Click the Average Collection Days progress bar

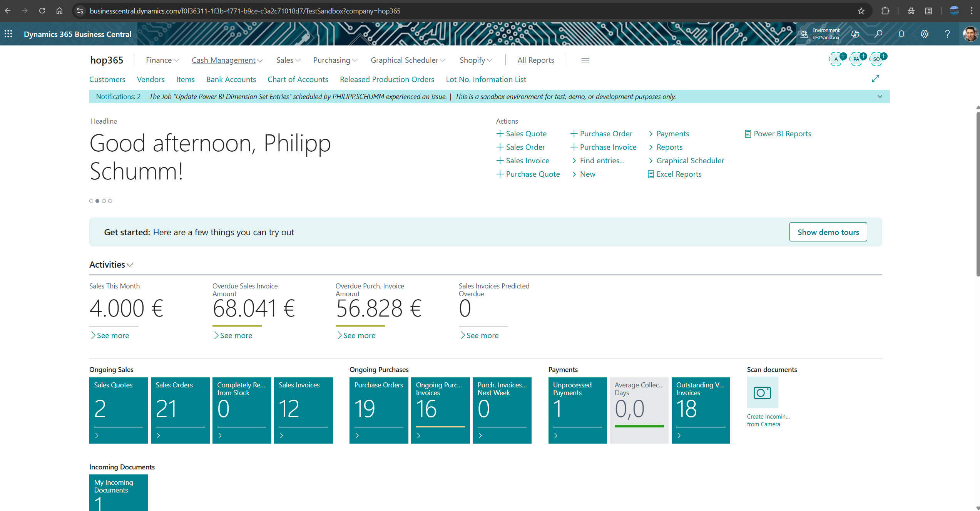point(639,426)
